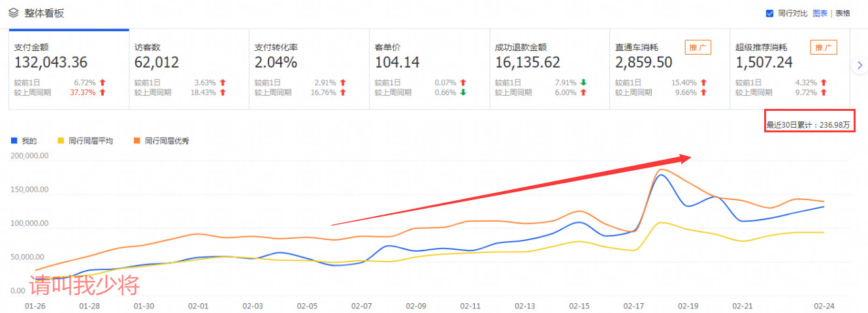Viewport: 868px width, 313px height.
Task: Click red up arrow beside 访客数 18.43%
Action: pyautogui.click(x=223, y=93)
